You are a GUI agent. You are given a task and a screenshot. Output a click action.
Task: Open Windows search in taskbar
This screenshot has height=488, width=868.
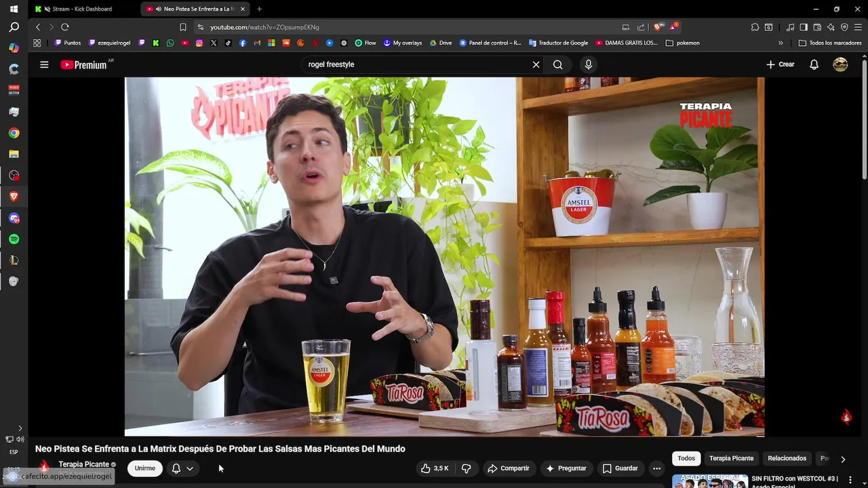(x=14, y=27)
